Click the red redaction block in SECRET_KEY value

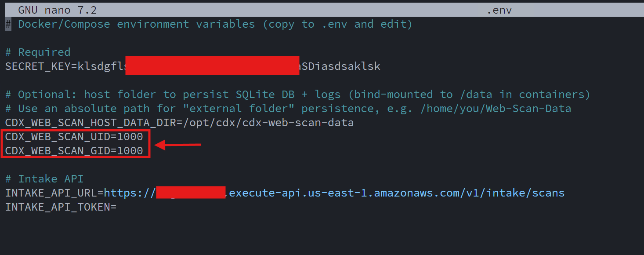[x=212, y=65]
